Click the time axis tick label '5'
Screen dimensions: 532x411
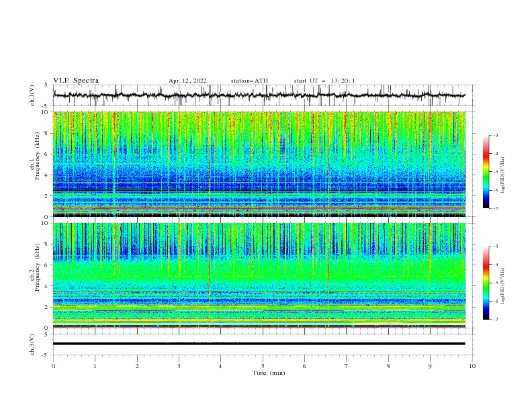click(263, 366)
